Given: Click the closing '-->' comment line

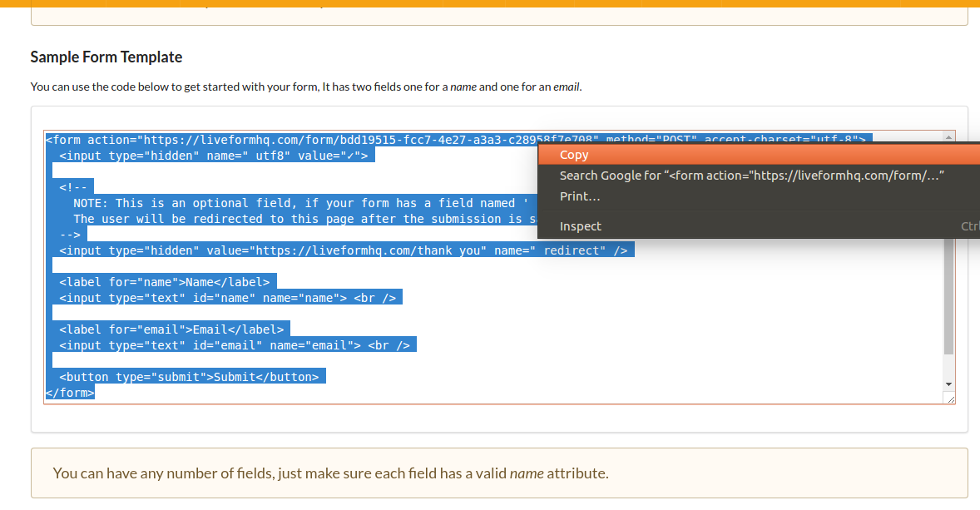Looking at the screenshot, I should 70,235.
